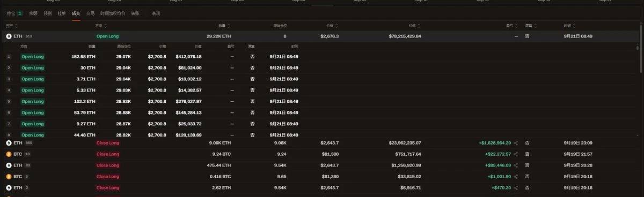This screenshot has width=644, height=197.
Task: Switch to the 交易 tab
Action: [90, 13]
